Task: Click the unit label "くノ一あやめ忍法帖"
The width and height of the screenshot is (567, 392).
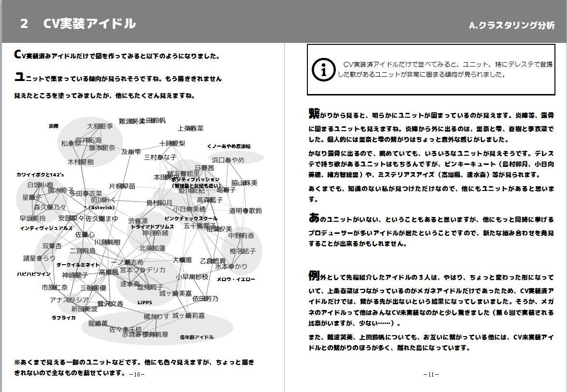Action: pos(229,146)
